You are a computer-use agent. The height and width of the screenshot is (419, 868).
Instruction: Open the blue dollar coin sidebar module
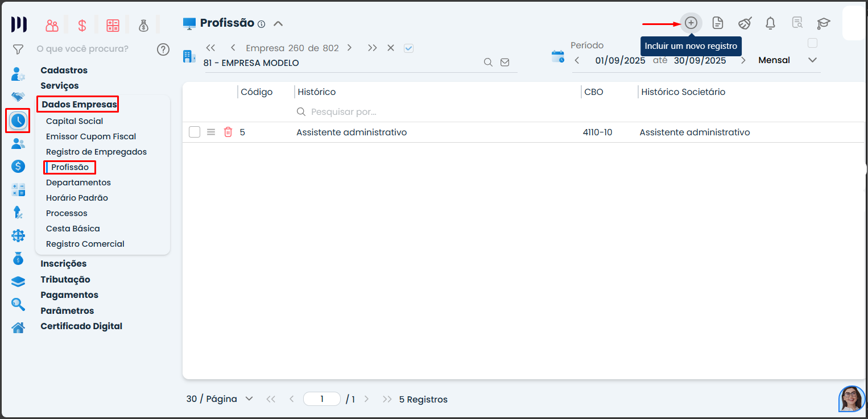[18, 166]
